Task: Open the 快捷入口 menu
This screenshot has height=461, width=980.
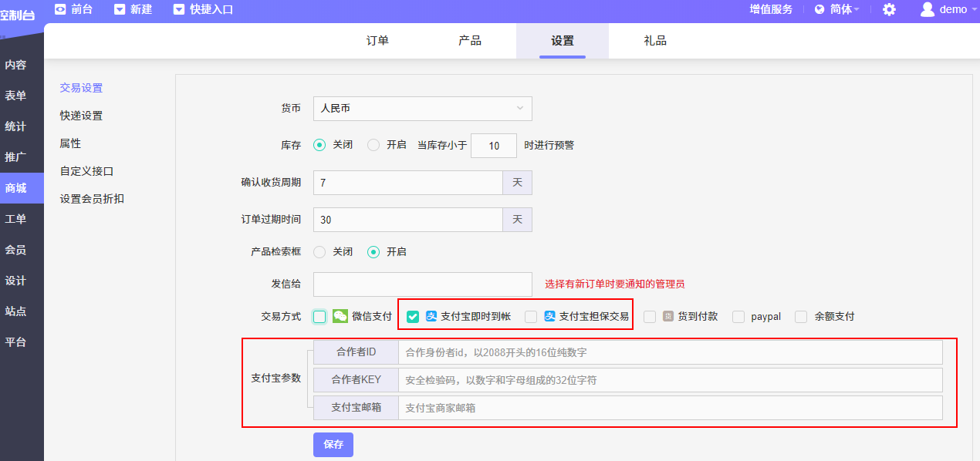Action: tap(203, 9)
